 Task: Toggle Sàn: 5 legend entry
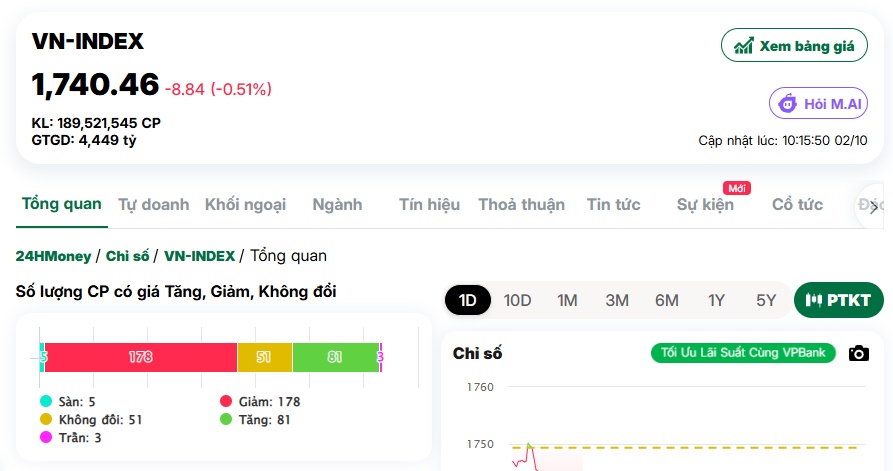pos(68,402)
